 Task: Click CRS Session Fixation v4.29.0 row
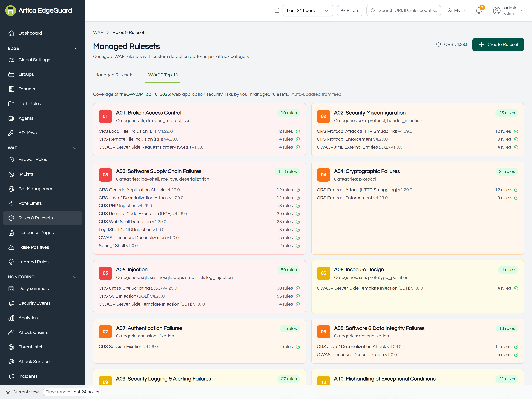tap(199, 347)
